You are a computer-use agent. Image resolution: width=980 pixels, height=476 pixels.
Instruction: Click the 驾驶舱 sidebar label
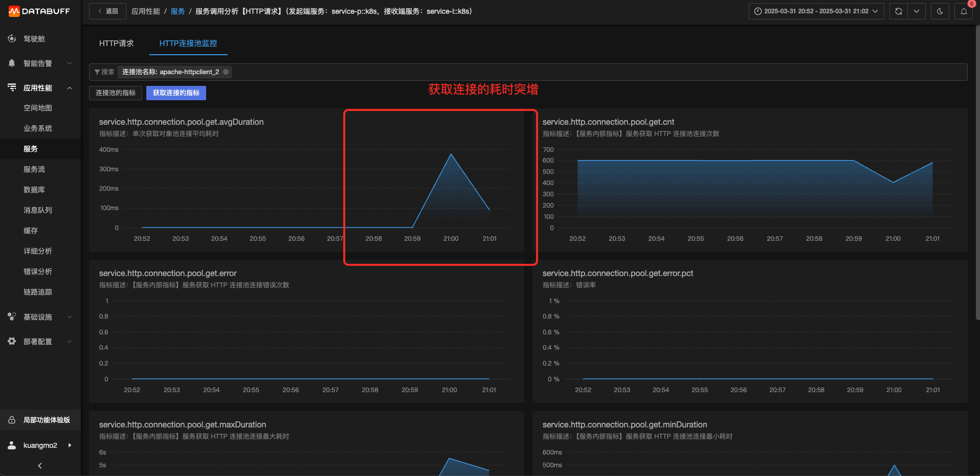coord(34,39)
